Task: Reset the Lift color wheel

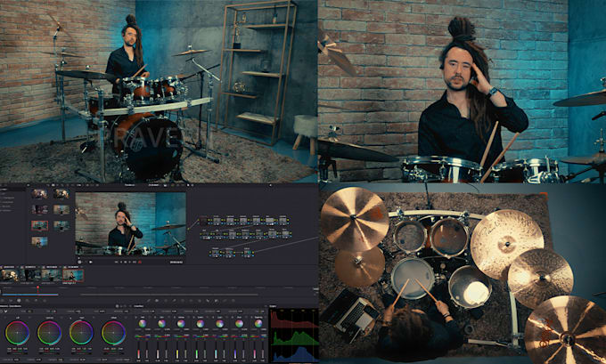Action: tap(30, 318)
